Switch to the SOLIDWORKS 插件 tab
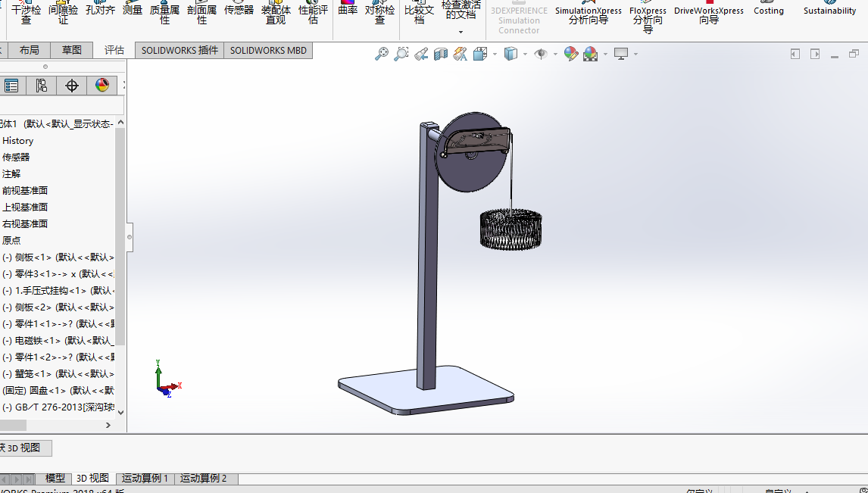The height and width of the screenshot is (493, 868). coord(180,50)
